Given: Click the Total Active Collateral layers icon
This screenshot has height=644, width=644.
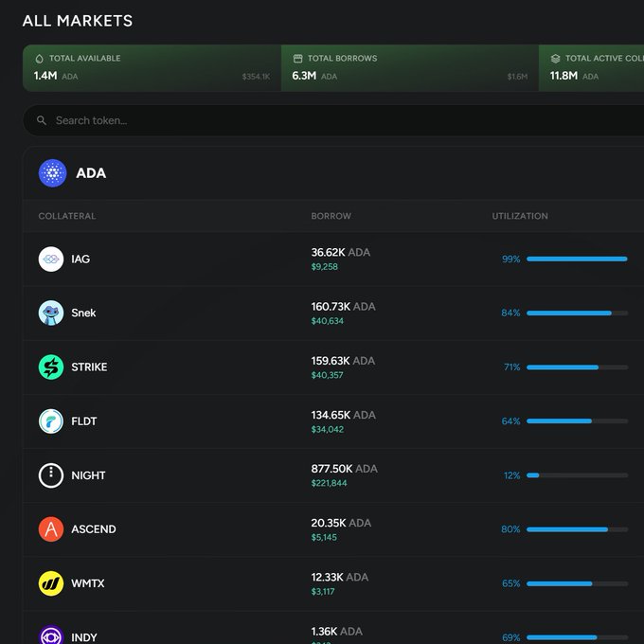Looking at the screenshot, I should (555, 59).
